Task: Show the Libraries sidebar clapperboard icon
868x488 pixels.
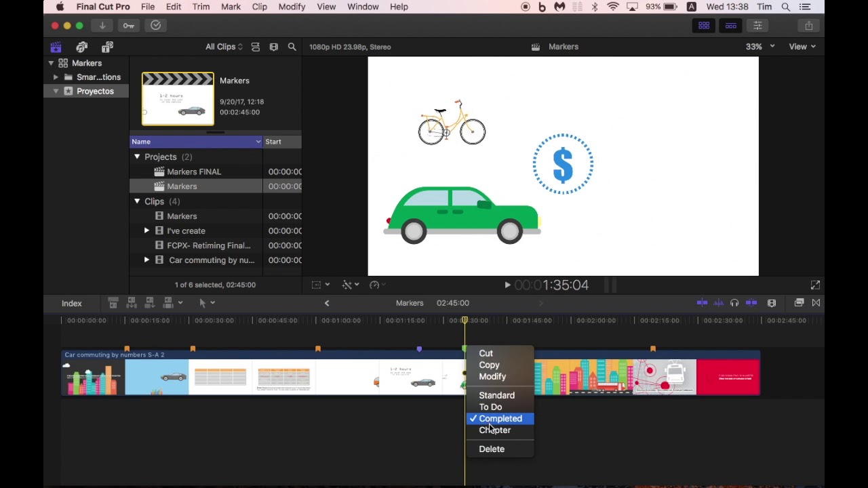Action: click(56, 47)
